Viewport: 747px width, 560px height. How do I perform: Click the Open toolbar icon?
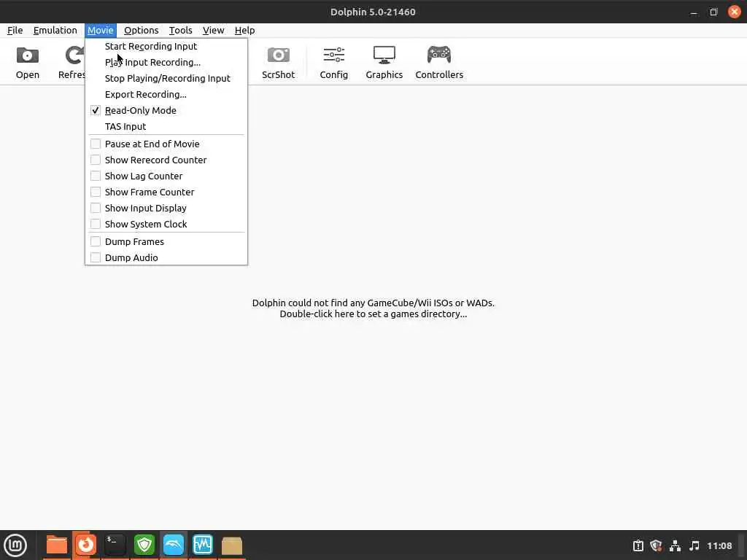coord(27,62)
